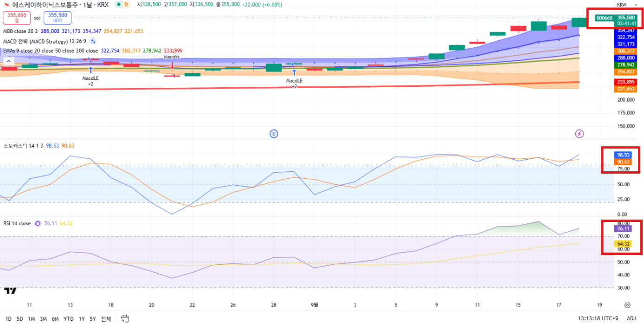The image size is (644, 324).
Task: Toggle the ADJ adjusted-price setting
Action: pos(631,318)
